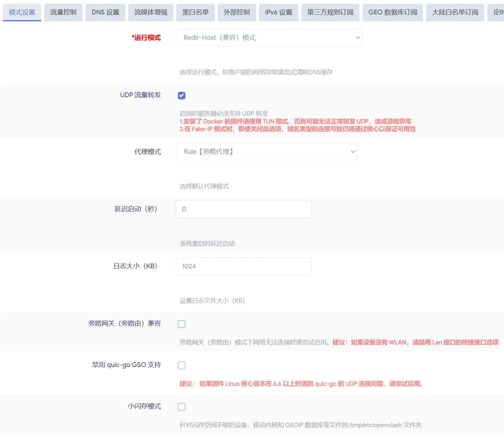Screen dimensions: 504x440
Task: Open the 大陆白名单订阅 tab
Action: [455, 12]
